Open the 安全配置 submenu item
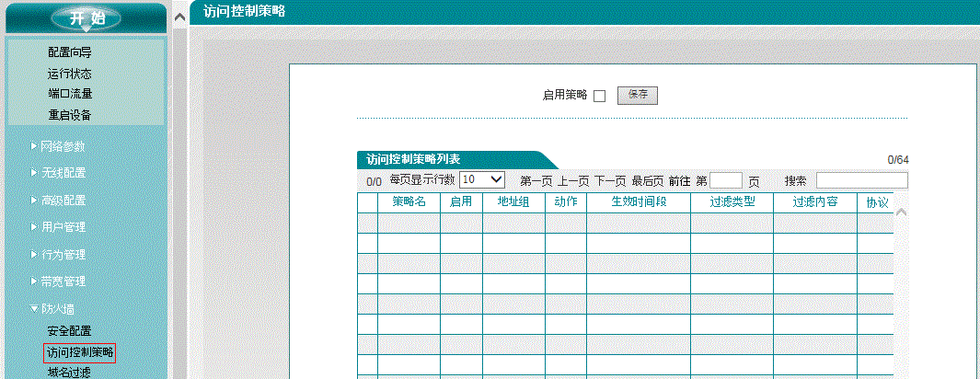 69,331
